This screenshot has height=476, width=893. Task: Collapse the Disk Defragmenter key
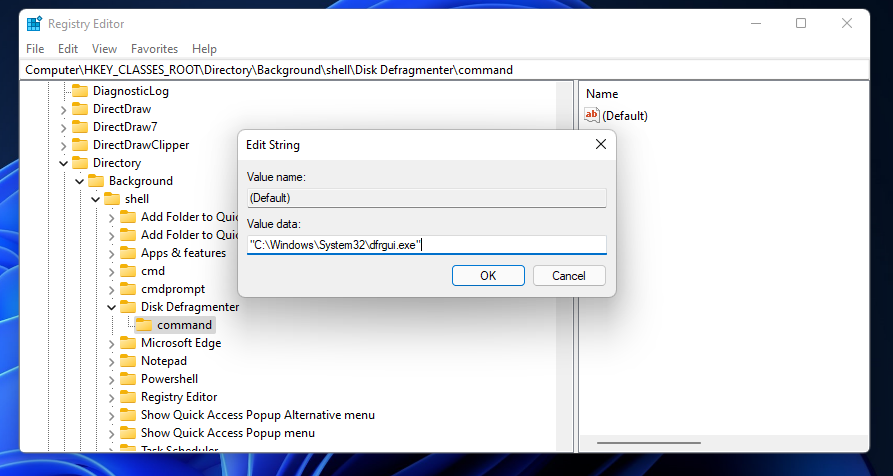(x=111, y=307)
